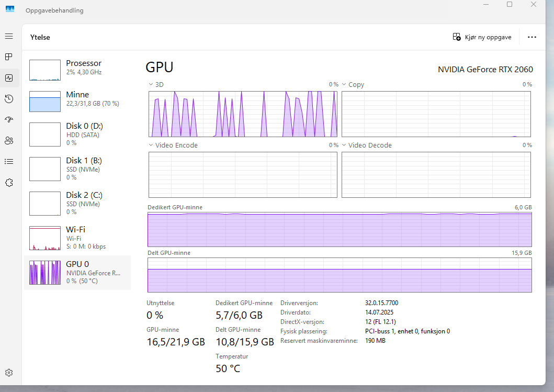Viewport: 554px width, 392px height.
Task: Expand the 3D engine graph dropdown
Action: point(151,85)
